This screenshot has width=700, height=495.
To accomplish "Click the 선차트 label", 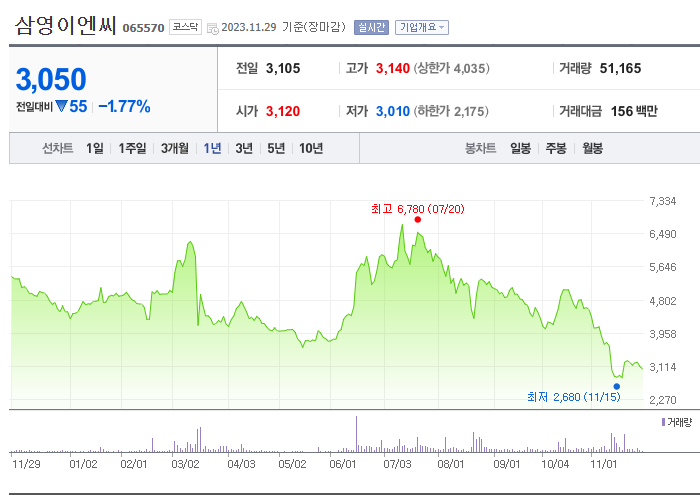I will (58, 148).
